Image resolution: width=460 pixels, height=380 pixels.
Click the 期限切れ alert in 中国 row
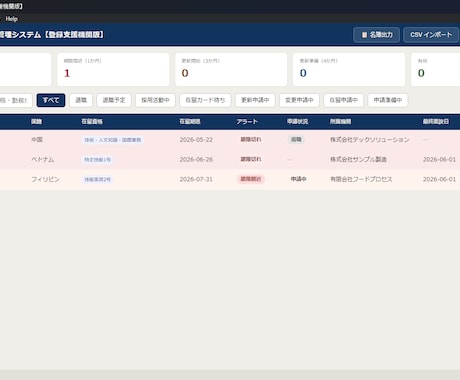251,139
